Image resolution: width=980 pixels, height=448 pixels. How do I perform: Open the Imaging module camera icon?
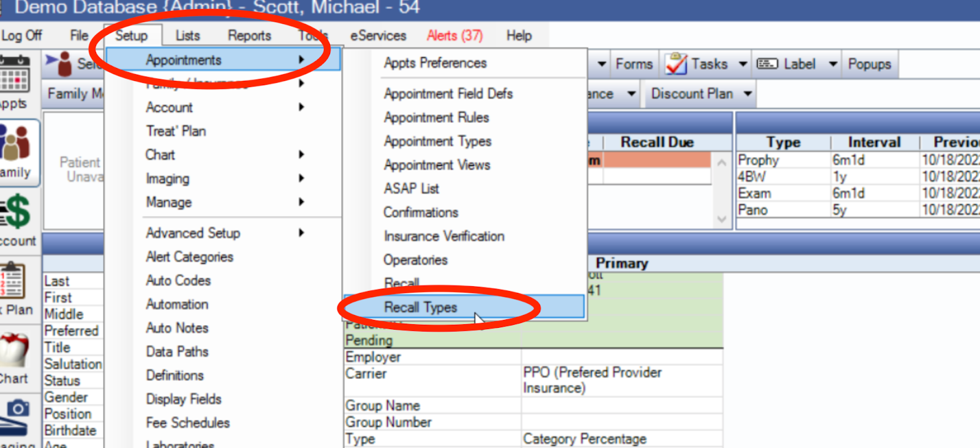pos(17,415)
